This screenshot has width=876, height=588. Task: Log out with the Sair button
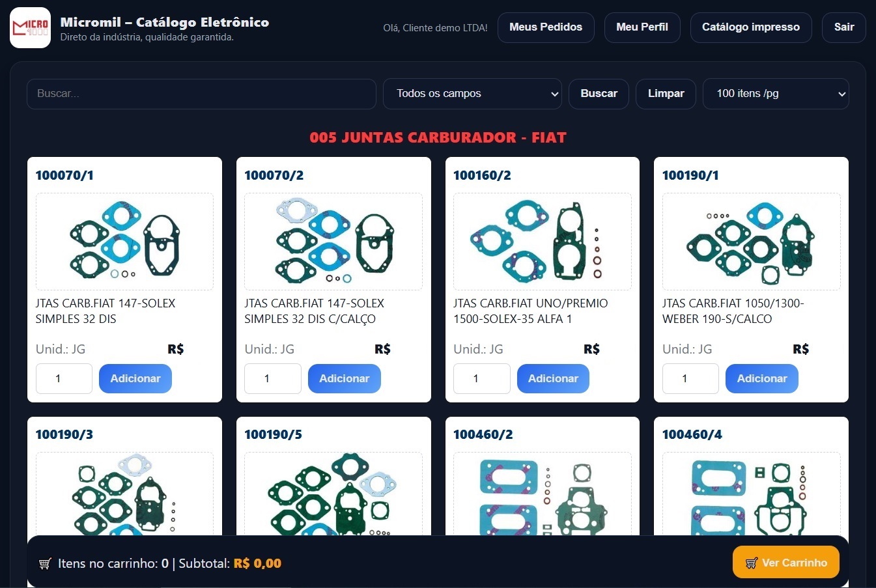[844, 27]
